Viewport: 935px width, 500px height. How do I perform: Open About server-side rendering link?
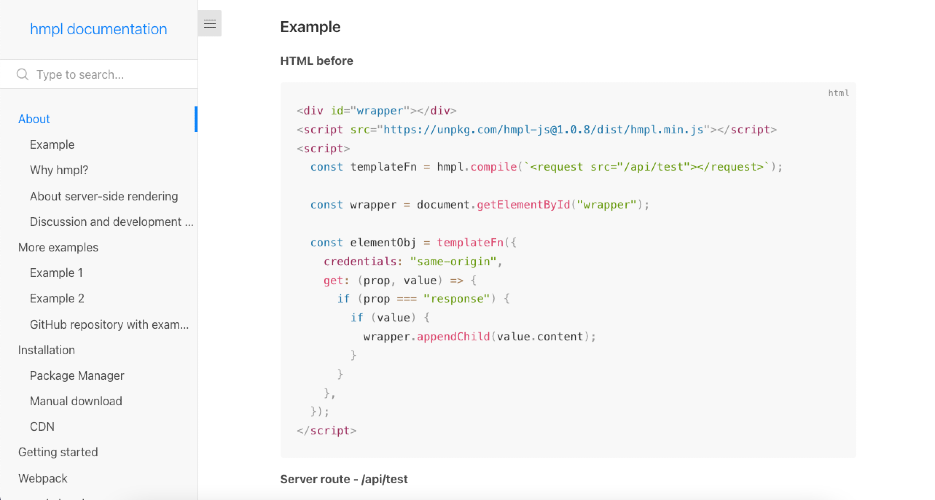[104, 196]
